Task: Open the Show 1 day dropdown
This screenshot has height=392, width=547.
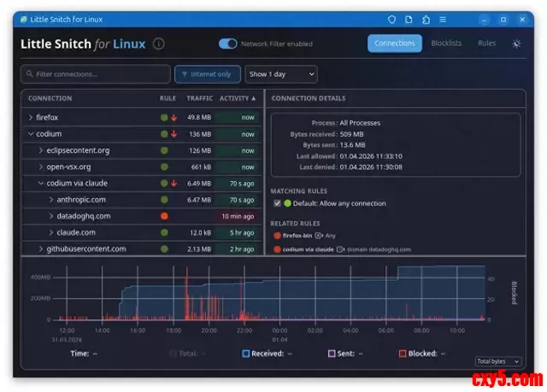Action: point(280,74)
